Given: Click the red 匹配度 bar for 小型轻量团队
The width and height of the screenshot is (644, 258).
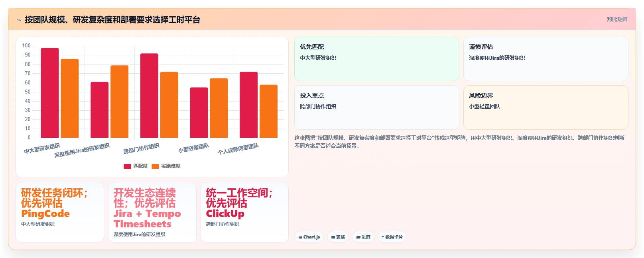Looking at the screenshot, I should coord(199,113).
